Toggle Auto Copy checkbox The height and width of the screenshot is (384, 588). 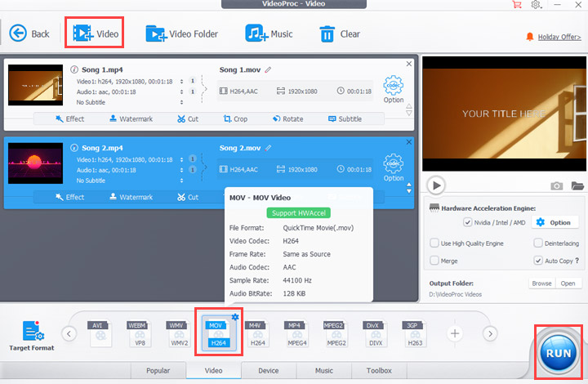(538, 261)
